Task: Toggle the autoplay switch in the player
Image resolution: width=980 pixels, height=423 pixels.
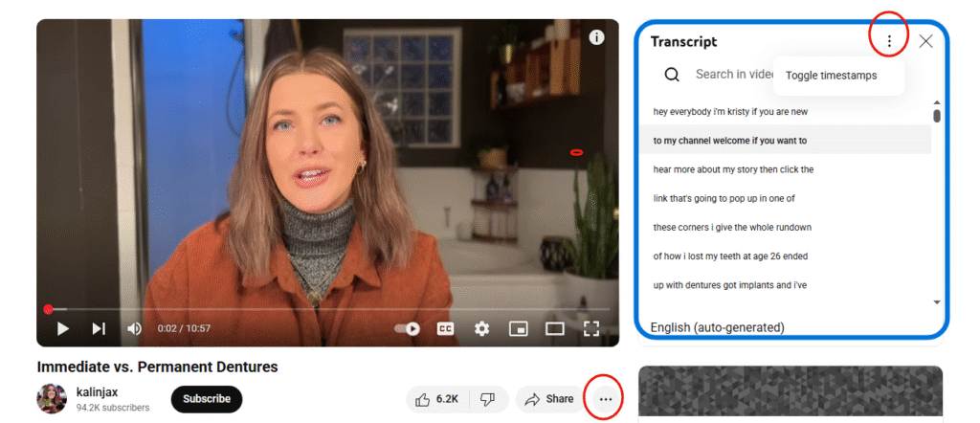Action: click(407, 328)
